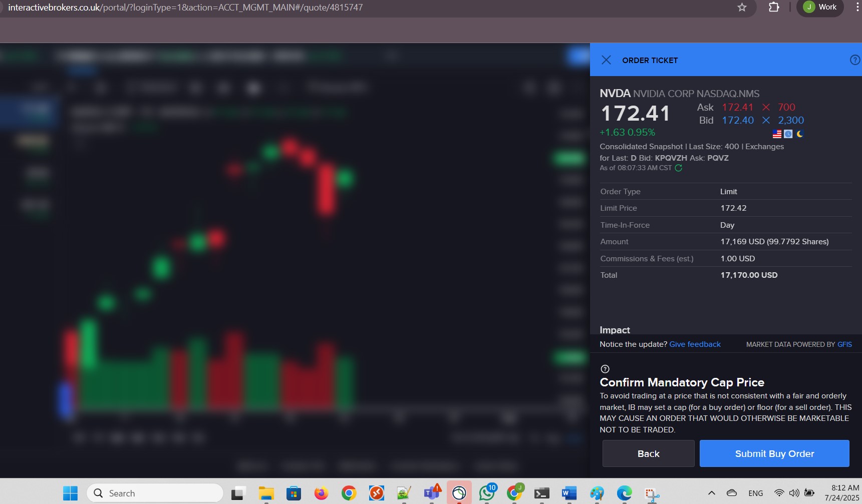
Task: Click the ask size 700
Action: [786, 107]
